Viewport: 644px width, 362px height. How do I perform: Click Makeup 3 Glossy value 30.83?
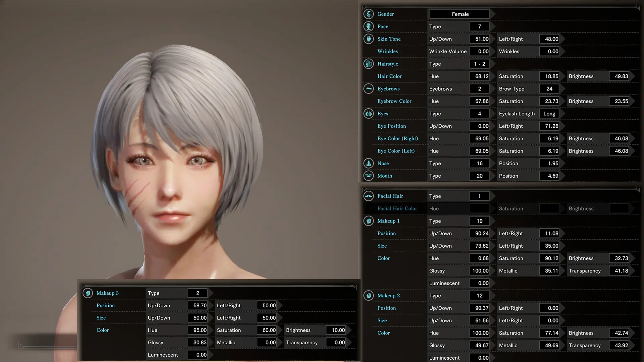198,343
